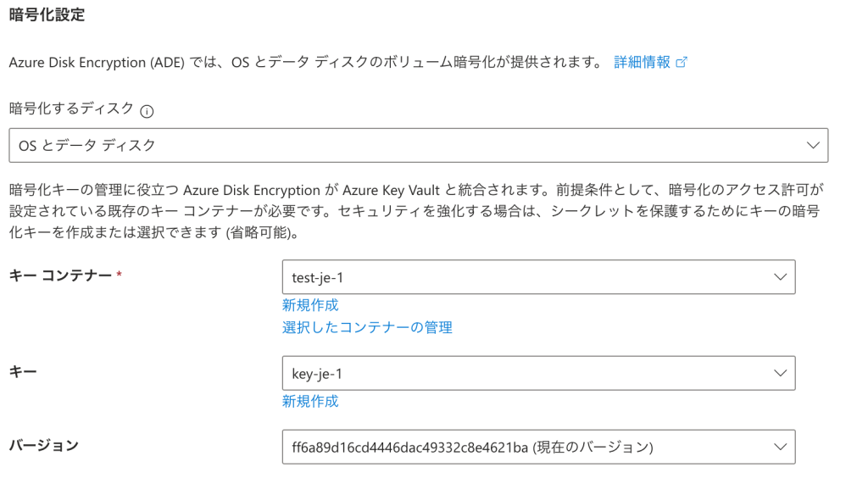Viewport: 868px width, 484px height.
Task: Click 新規作成 under the キー field
Action: coord(310,401)
